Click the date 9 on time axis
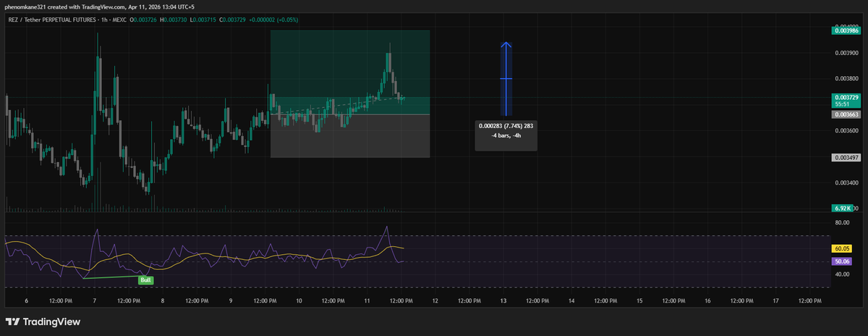This screenshot has height=336, width=868. tap(231, 300)
